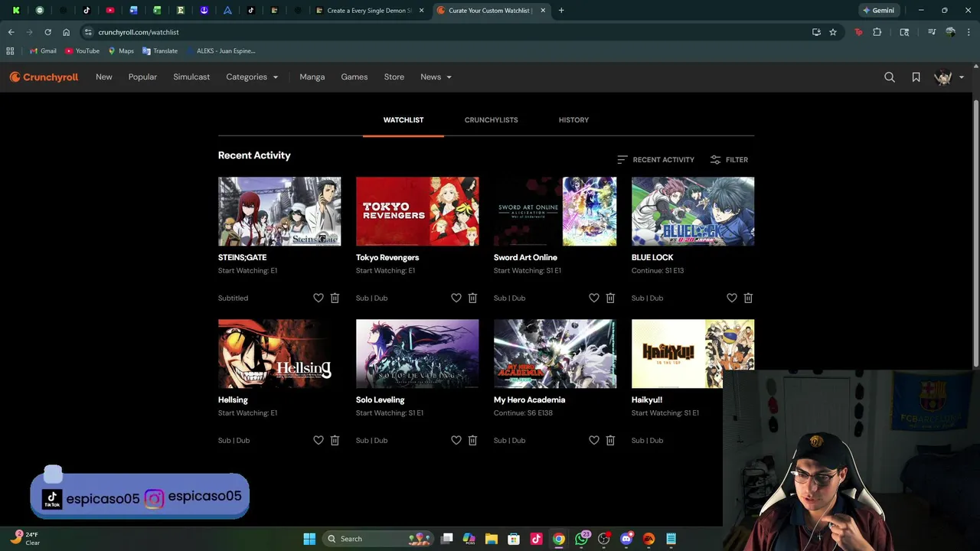Go back in Chrome
980x551 pixels.
point(11,32)
